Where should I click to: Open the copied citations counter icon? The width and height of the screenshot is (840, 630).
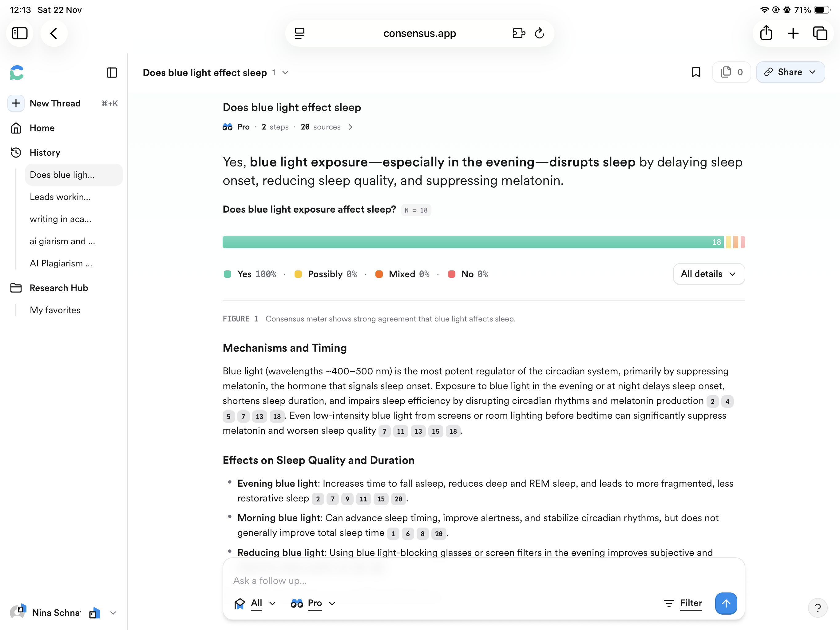(x=731, y=72)
